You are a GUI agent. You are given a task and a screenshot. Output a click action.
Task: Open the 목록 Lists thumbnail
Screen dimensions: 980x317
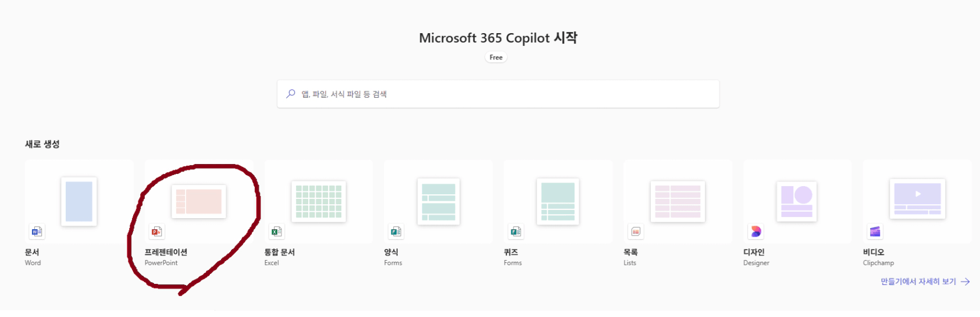tap(678, 201)
